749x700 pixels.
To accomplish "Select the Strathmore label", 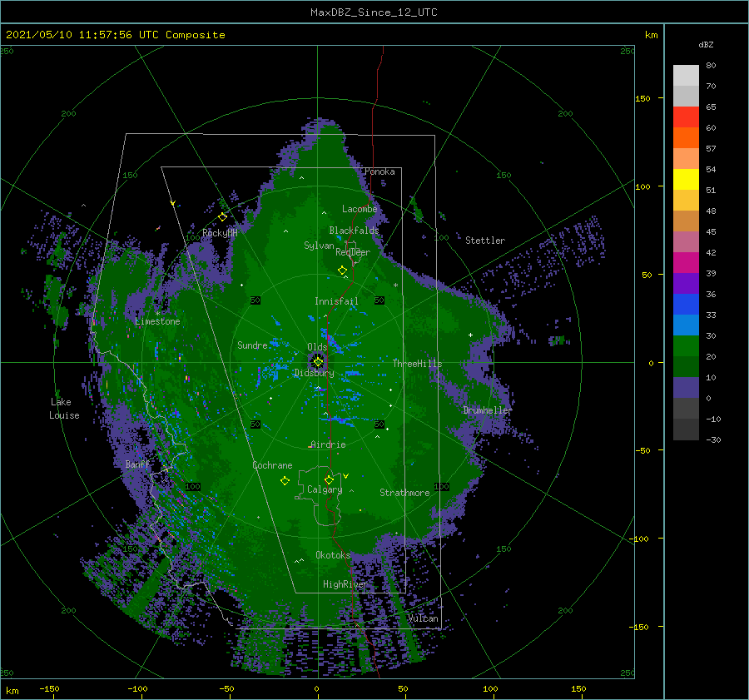I will click(x=404, y=493).
